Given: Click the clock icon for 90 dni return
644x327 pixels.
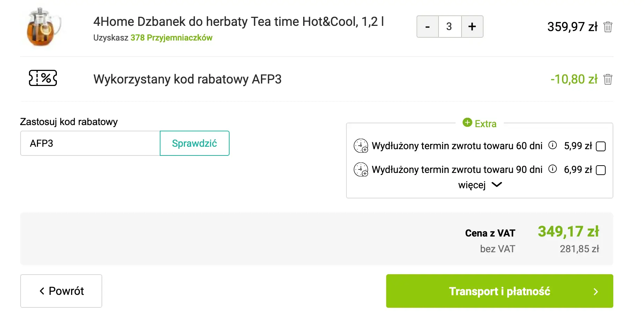Looking at the screenshot, I should coord(361,169).
